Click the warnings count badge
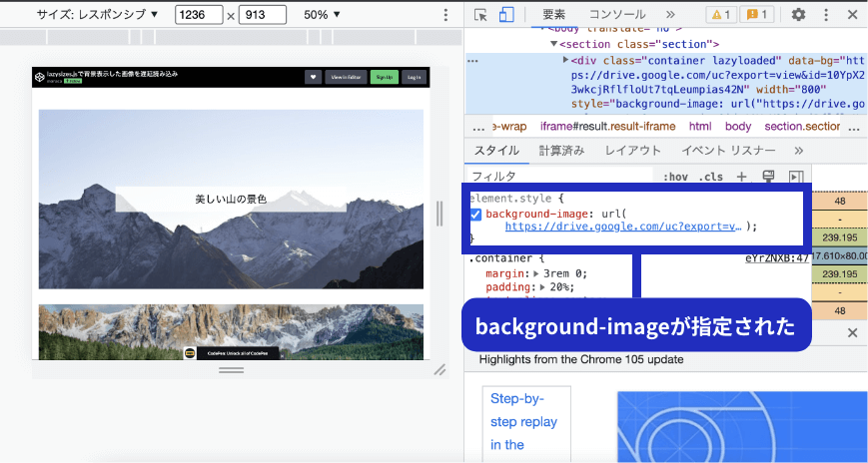 point(721,15)
